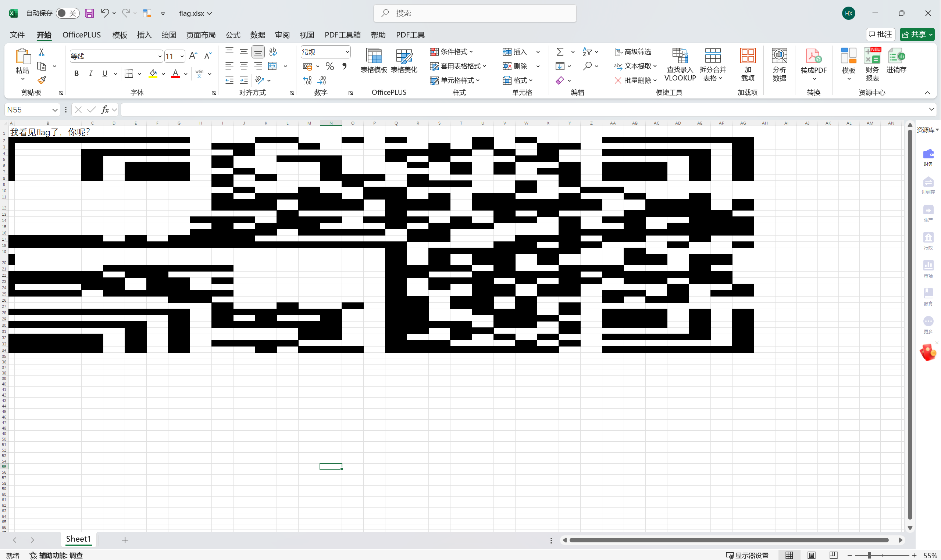The width and height of the screenshot is (941, 560).
Task: Click the 批注 comments button
Action: (880, 34)
